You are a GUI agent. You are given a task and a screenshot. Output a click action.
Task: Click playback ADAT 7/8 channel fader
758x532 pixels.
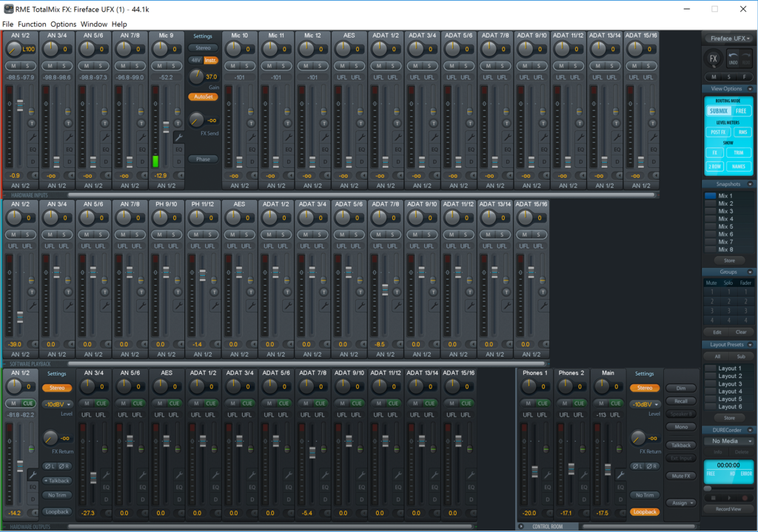point(385,289)
